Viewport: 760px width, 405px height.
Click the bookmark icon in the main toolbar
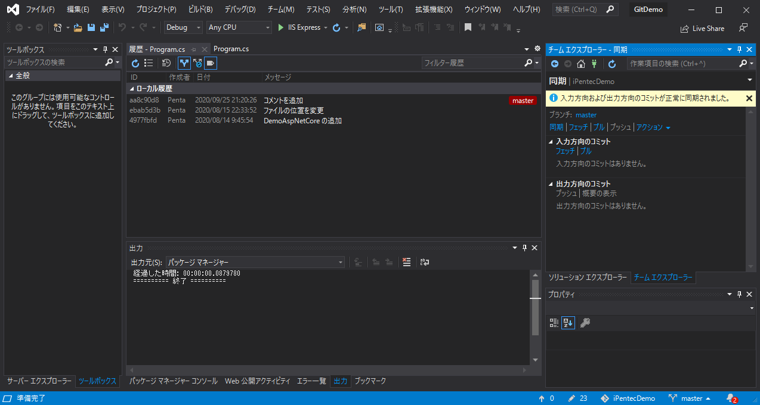click(x=468, y=28)
